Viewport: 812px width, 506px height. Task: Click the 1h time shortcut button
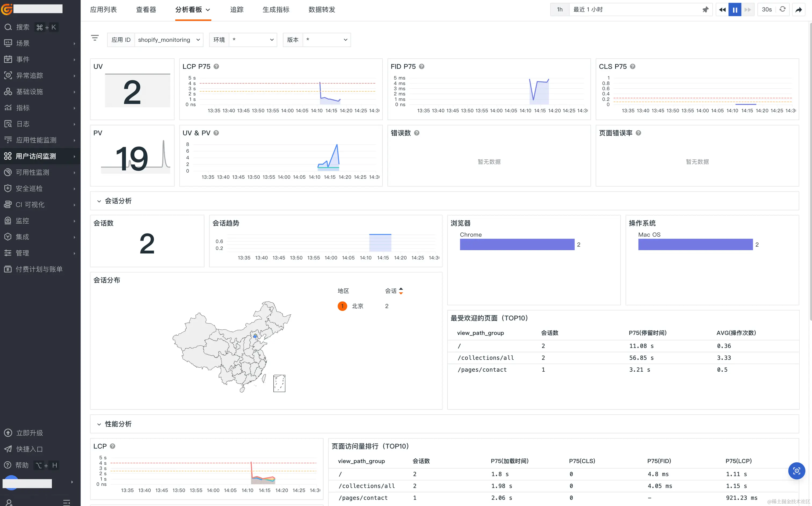[x=560, y=9]
